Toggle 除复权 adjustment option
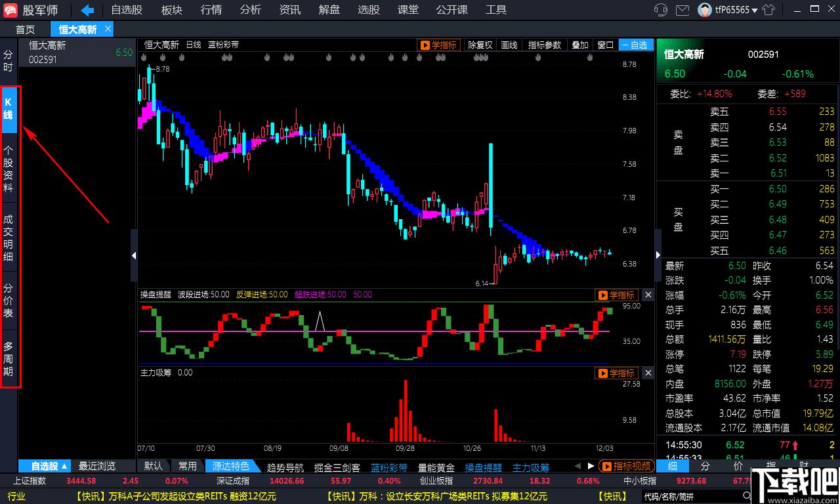840x504 pixels. 480,45
